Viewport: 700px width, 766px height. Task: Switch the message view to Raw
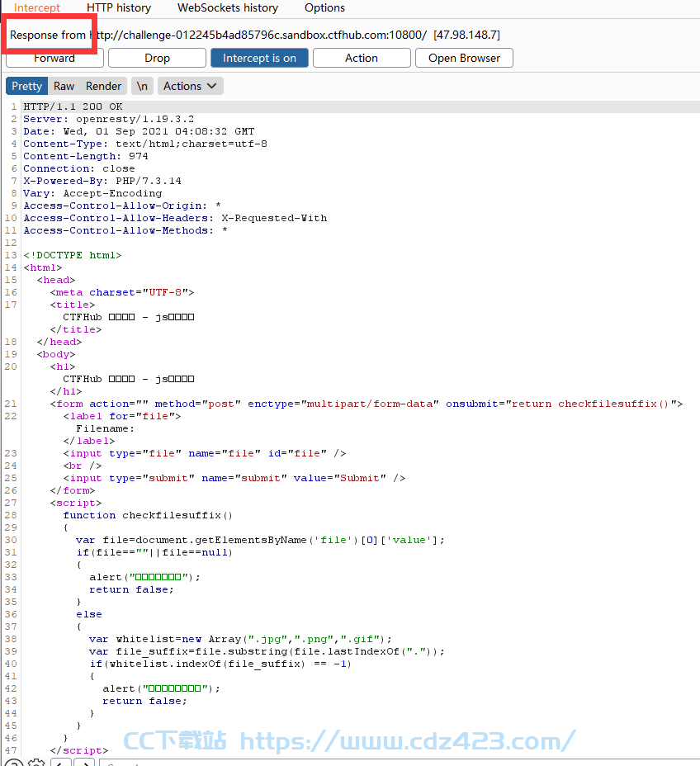(64, 86)
